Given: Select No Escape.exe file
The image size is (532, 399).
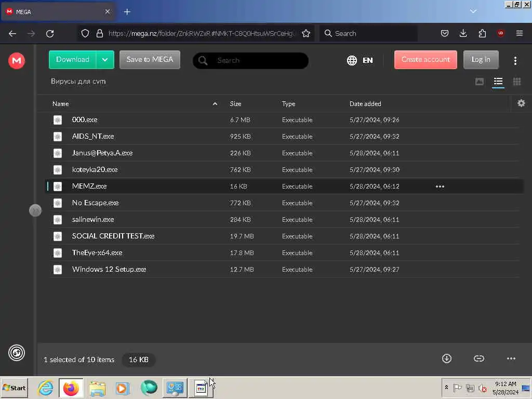Looking at the screenshot, I should pyautogui.click(x=285, y=203).
